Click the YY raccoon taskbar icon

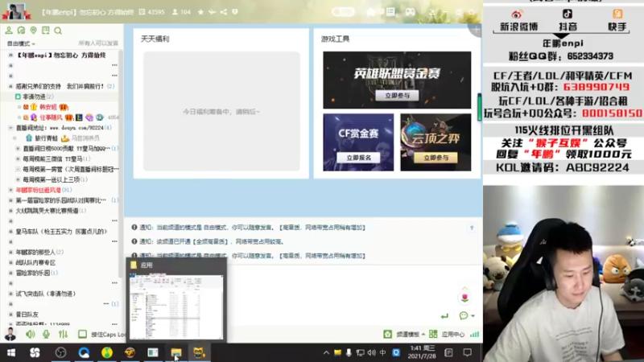[199, 352]
